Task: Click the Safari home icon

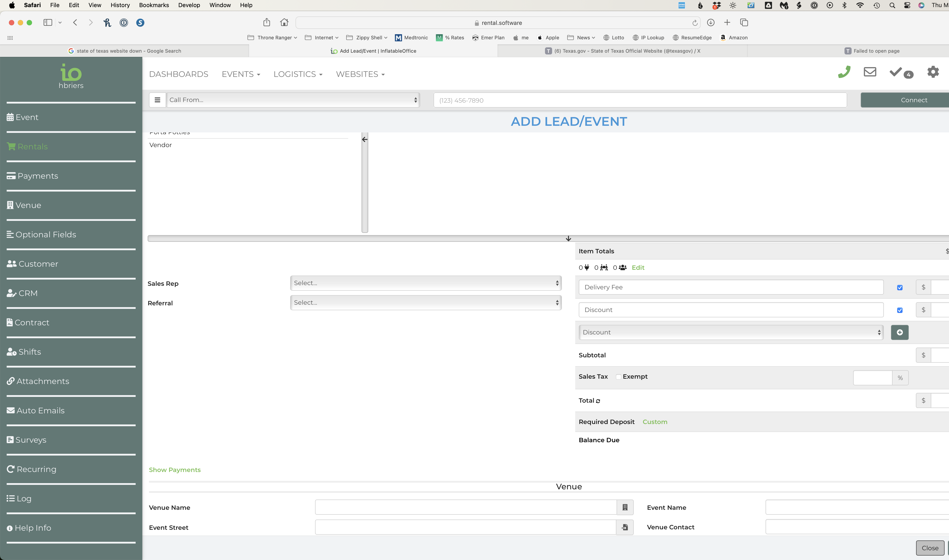Action: [x=284, y=22]
